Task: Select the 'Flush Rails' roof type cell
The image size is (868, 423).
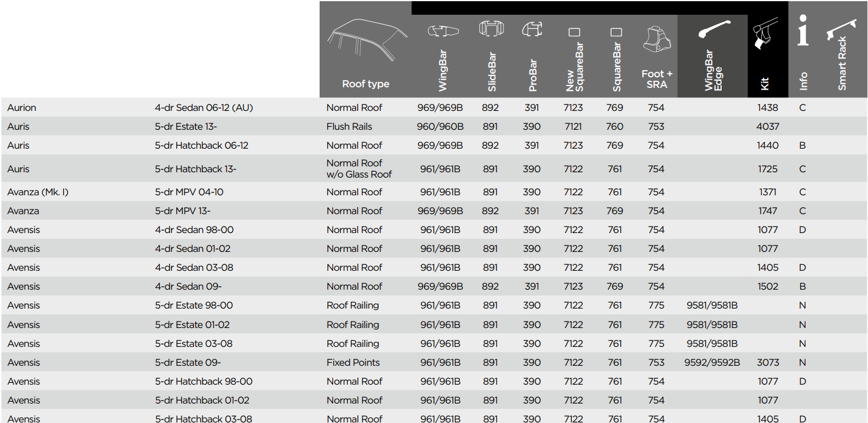Action: coord(349,126)
